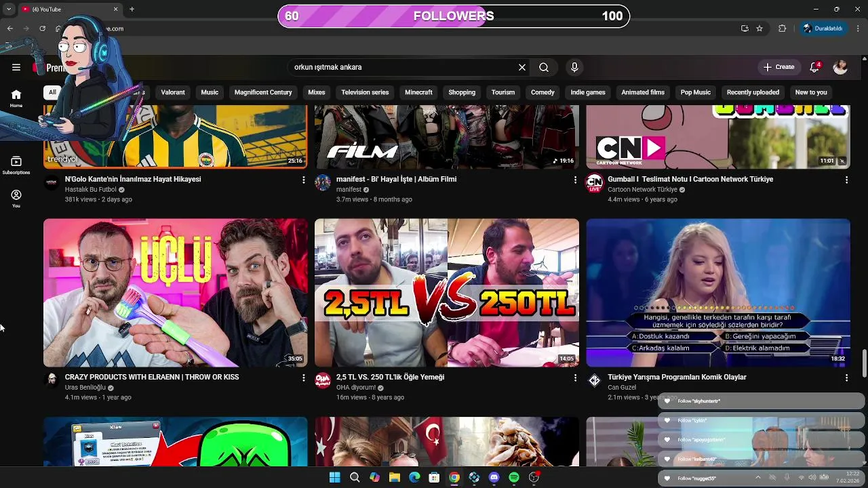The image size is (868, 488).
Task: Open OHA diyorum! channel name link
Action: [x=356, y=388]
